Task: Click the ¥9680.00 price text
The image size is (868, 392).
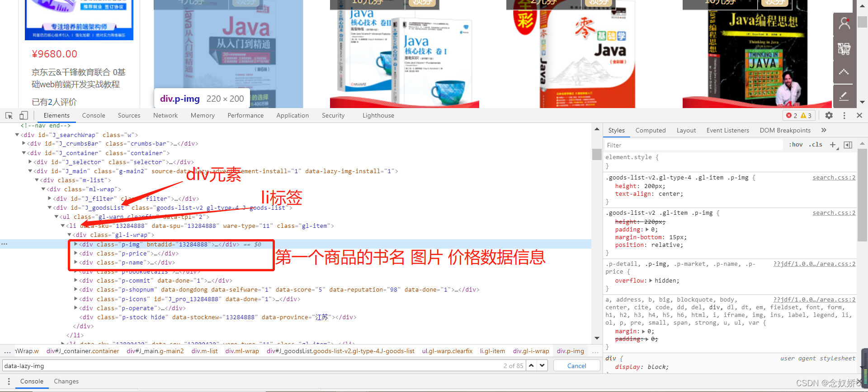Action: pyautogui.click(x=54, y=54)
